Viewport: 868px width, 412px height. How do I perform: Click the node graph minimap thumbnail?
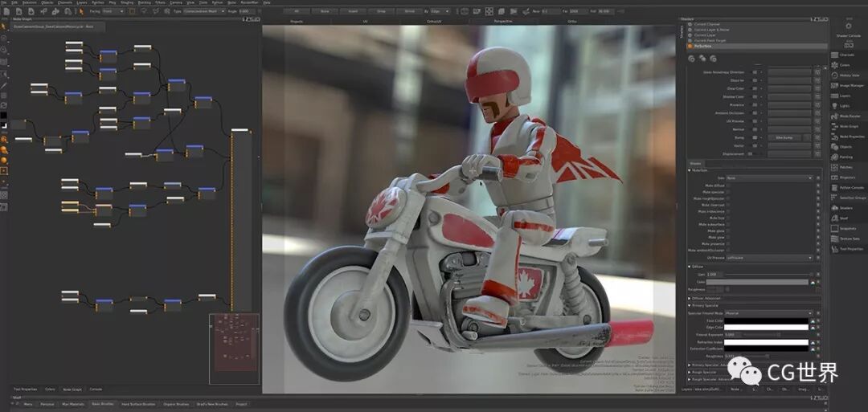click(234, 349)
